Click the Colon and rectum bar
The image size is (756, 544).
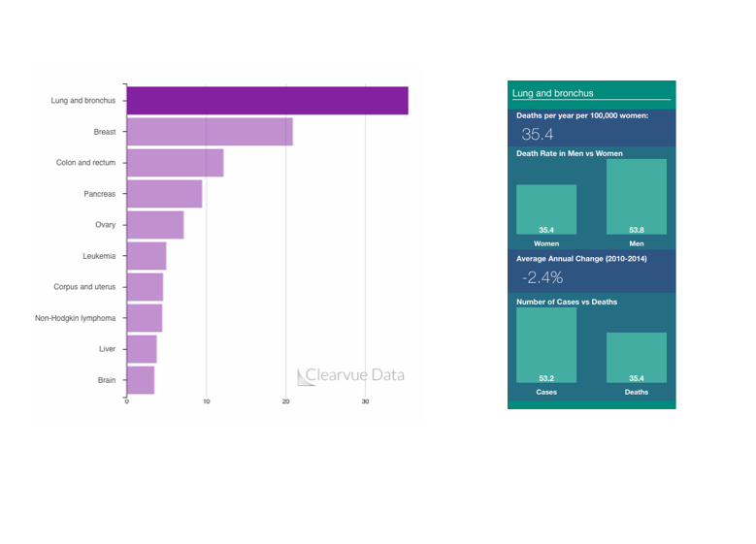(175, 163)
